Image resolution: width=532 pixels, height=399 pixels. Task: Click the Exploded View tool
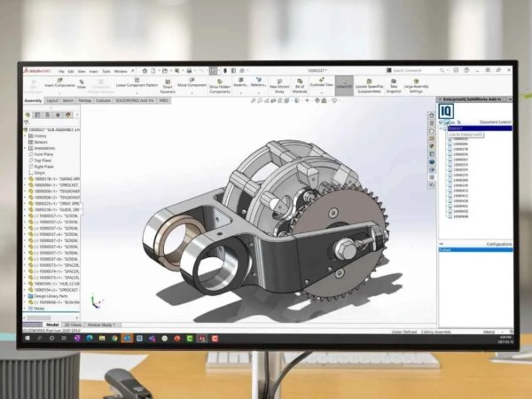(x=321, y=82)
